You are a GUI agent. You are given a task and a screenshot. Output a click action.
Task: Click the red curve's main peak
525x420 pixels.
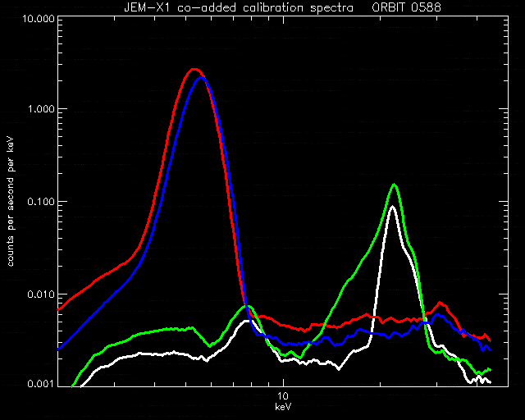point(194,70)
